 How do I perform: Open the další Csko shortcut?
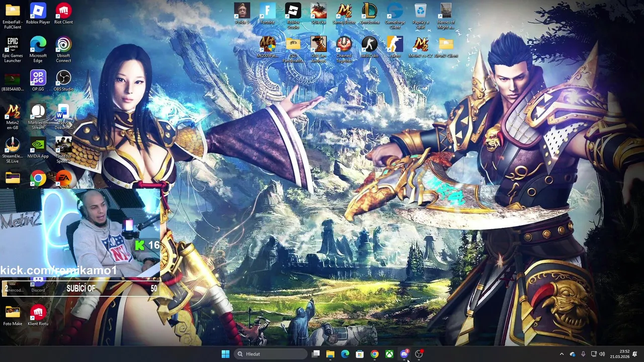[369, 47]
